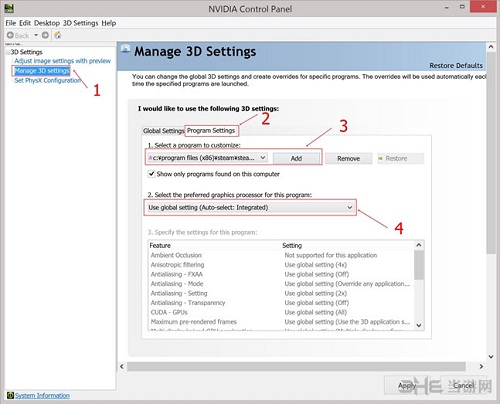The width and height of the screenshot is (500, 404).
Task: Click feature list scroll down arrow
Action: [x=419, y=325]
